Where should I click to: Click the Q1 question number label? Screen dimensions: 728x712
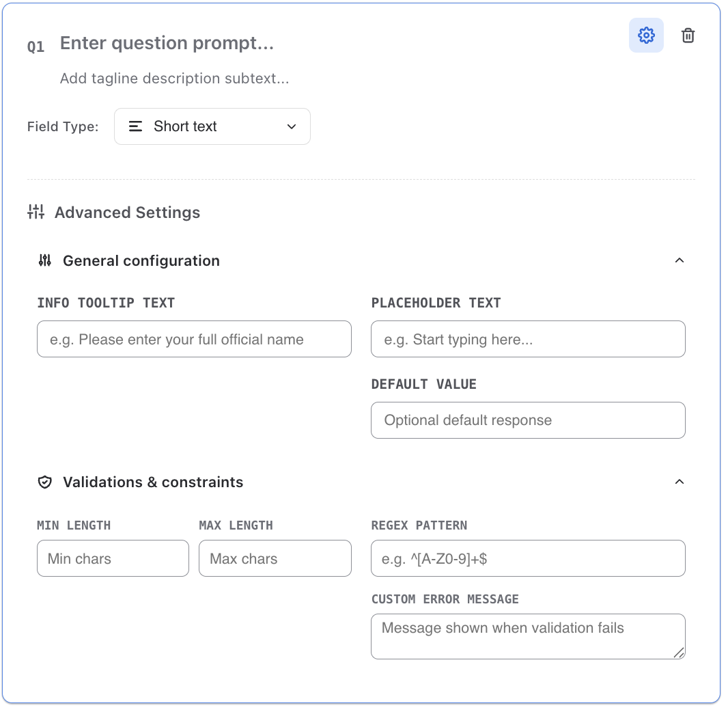click(36, 46)
